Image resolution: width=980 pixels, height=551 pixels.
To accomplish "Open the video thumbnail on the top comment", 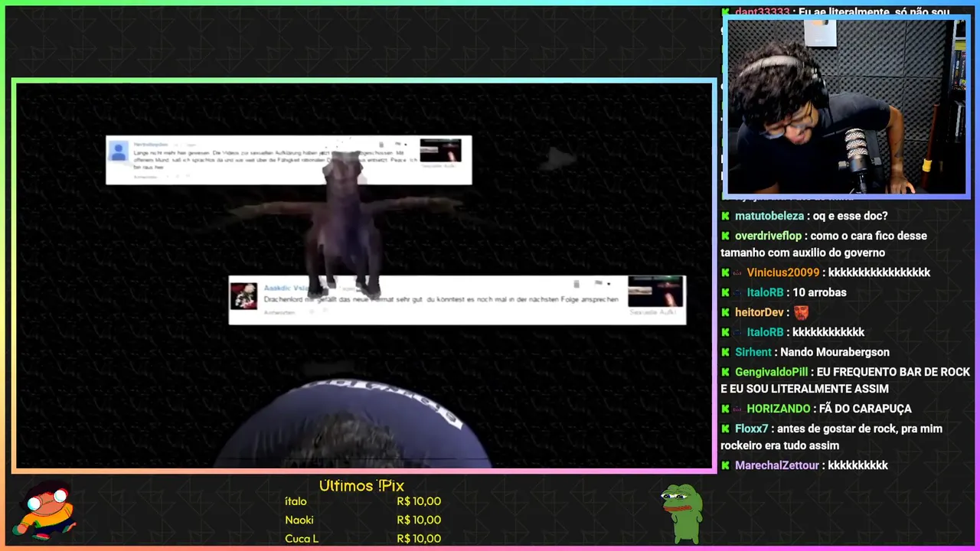I will pyautogui.click(x=440, y=150).
